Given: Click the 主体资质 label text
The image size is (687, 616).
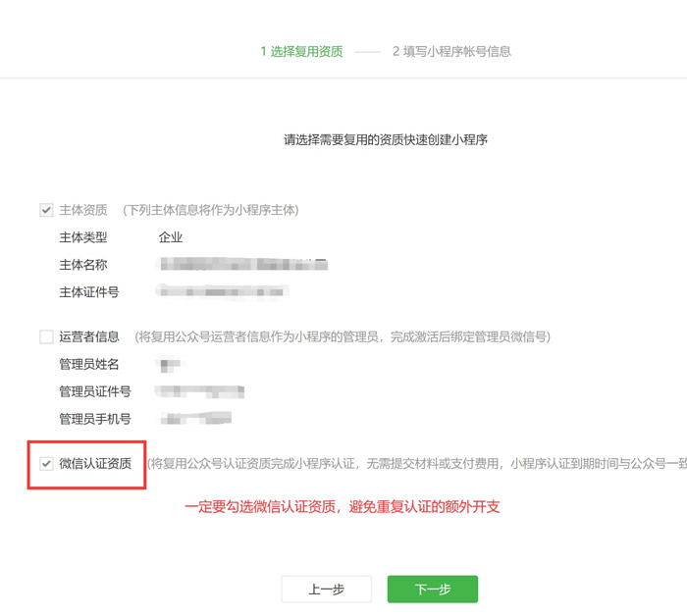Looking at the screenshot, I should 83,210.
